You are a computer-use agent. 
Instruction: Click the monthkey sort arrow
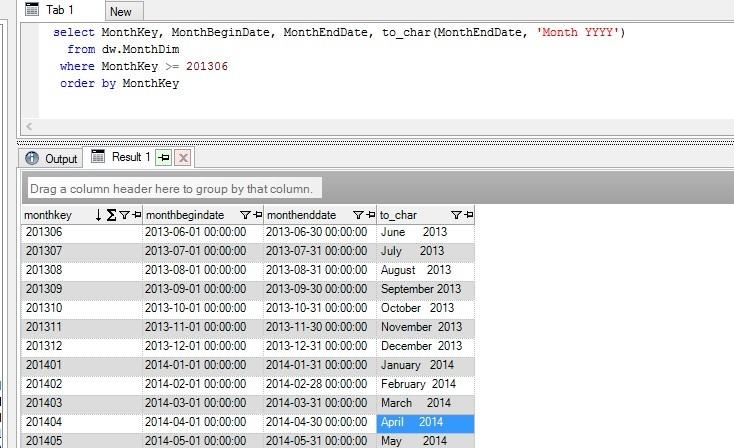(98, 215)
